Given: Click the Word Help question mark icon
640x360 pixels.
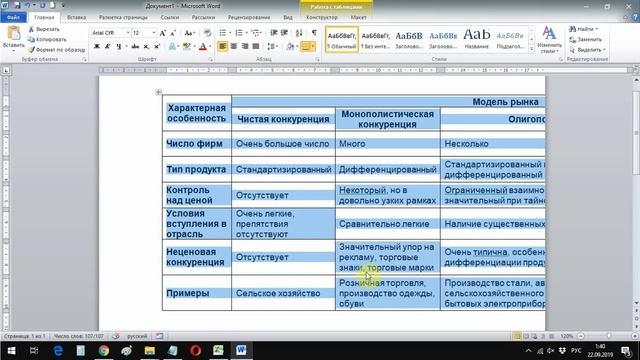Looking at the screenshot, I should pyautogui.click(x=635, y=18).
